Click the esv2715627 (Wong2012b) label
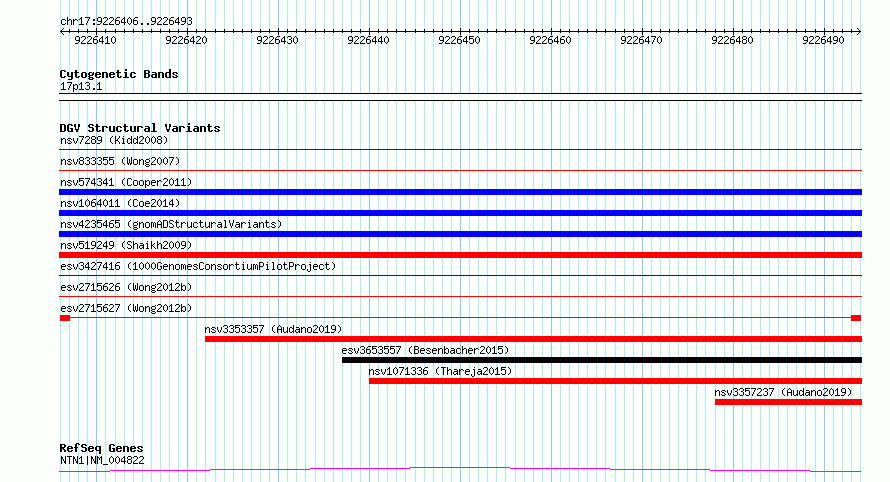The image size is (890, 482). click(x=126, y=308)
